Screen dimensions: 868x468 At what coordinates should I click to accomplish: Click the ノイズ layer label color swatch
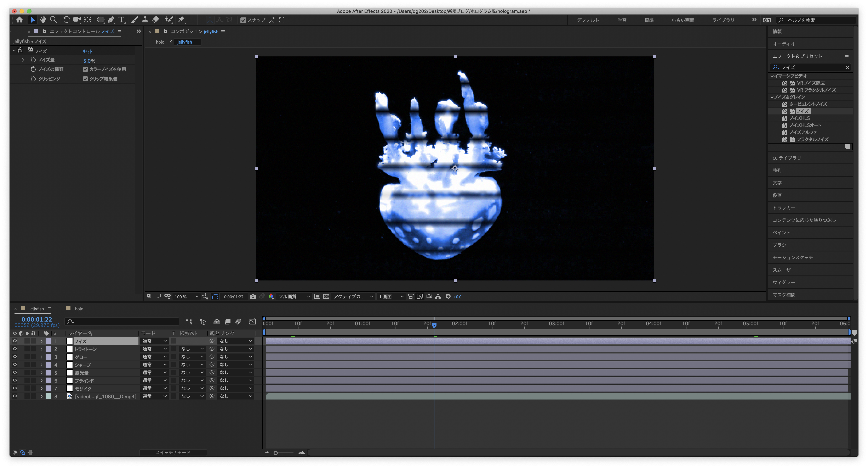coord(48,341)
